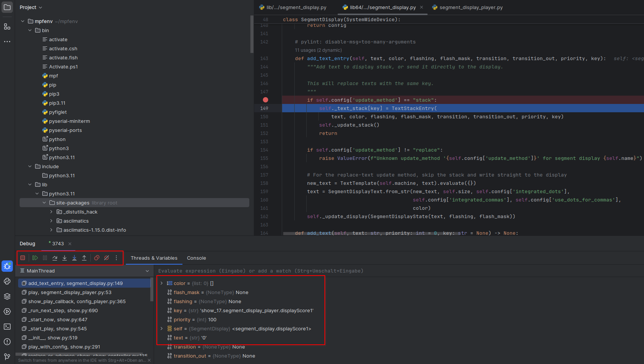The height and width of the screenshot is (364, 644).
Task: Stop the debug session with the red square
Action: (23, 258)
